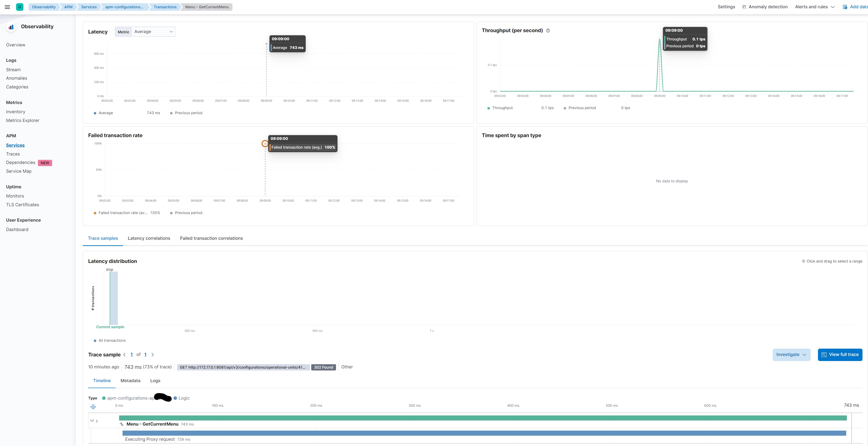The height and width of the screenshot is (446, 868).
Task: Click the Anomaly detection icon in header
Action: coord(744,7)
